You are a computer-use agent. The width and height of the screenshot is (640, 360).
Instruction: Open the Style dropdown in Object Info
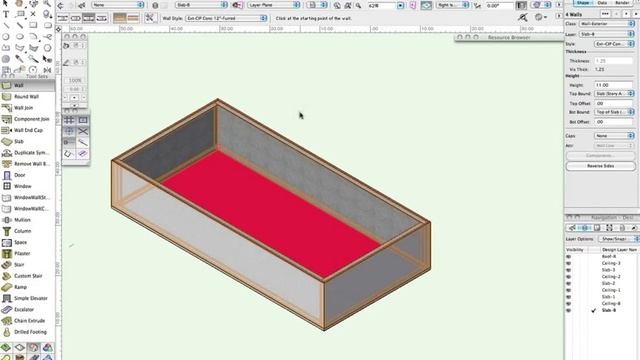point(614,44)
